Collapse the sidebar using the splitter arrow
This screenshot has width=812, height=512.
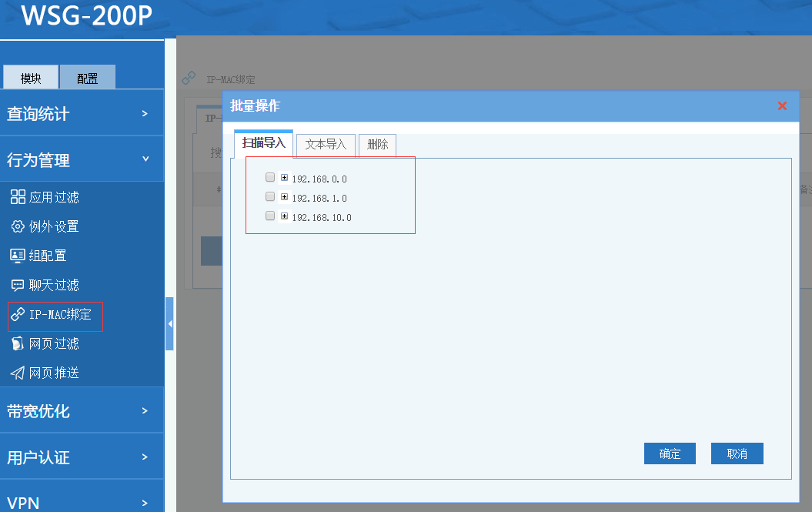pyautogui.click(x=169, y=324)
